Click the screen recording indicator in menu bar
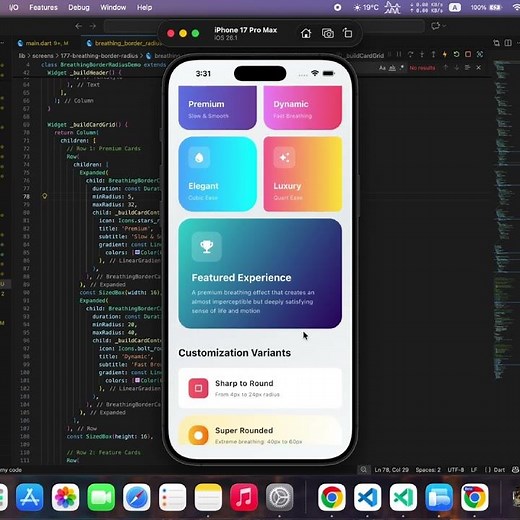This screenshot has height=520, width=520. pos(337,7)
